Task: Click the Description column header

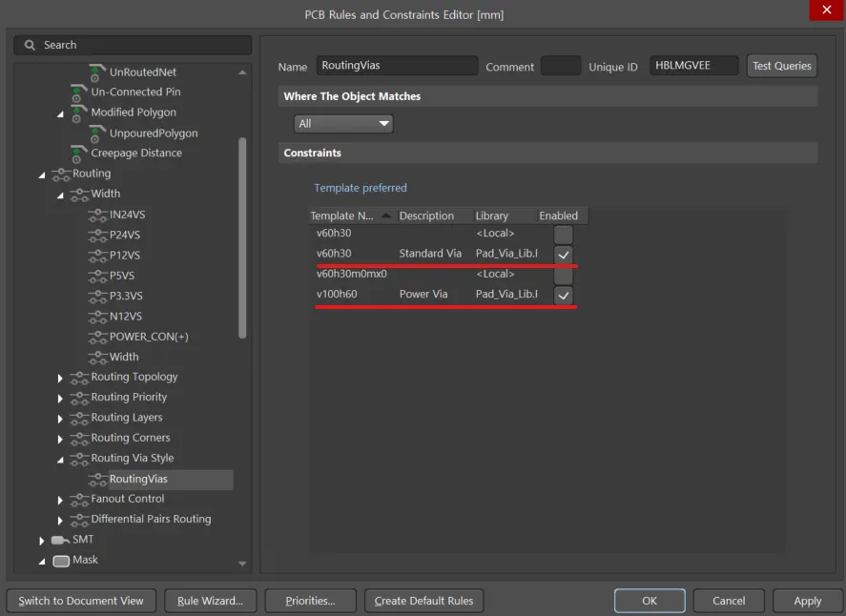Action: coord(434,216)
